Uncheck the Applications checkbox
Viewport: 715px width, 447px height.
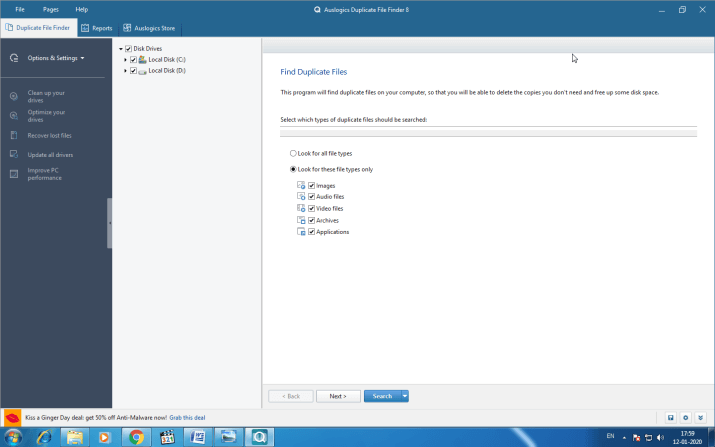[x=311, y=232]
